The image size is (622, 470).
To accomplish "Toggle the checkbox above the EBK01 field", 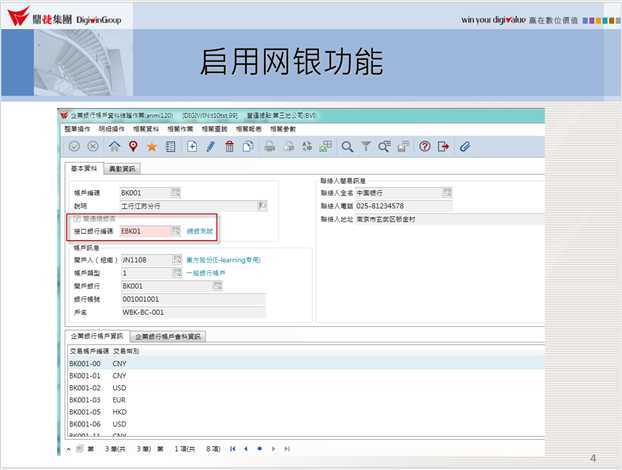I will 77,219.
